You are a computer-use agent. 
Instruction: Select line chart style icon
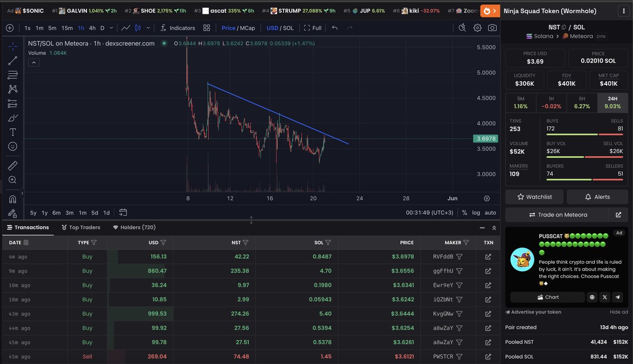point(126,28)
